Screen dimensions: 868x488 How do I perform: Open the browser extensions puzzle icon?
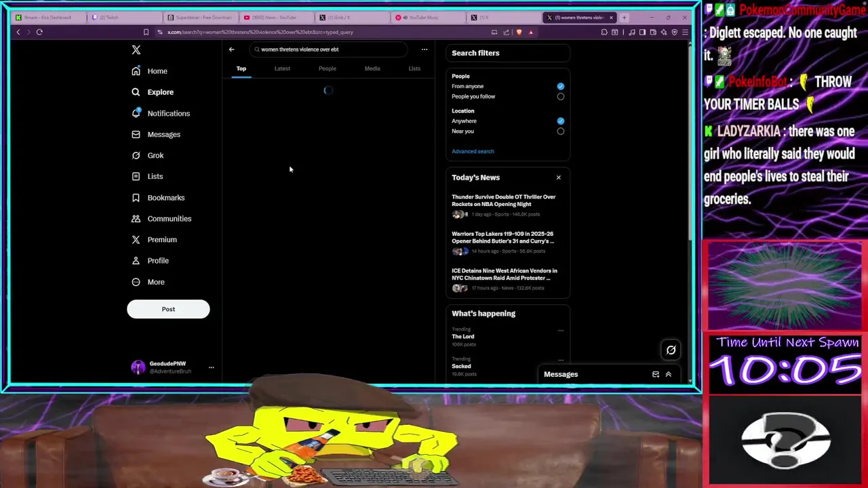604,32
